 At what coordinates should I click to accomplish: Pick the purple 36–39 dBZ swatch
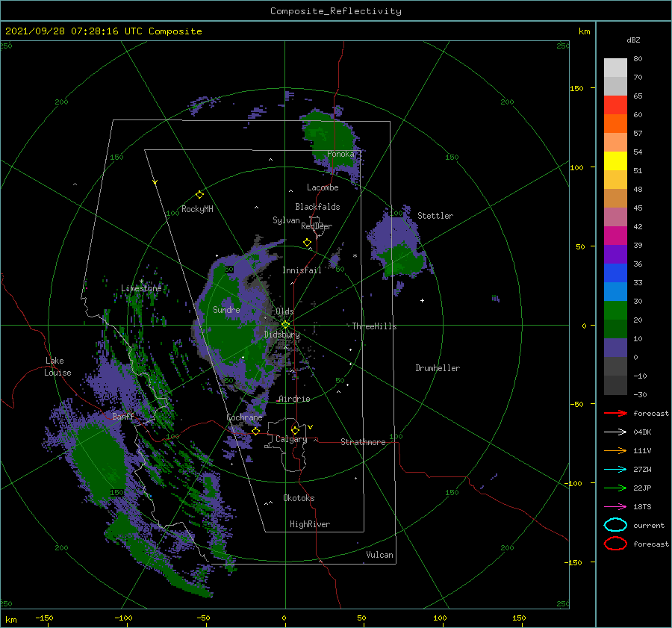click(x=615, y=255)
